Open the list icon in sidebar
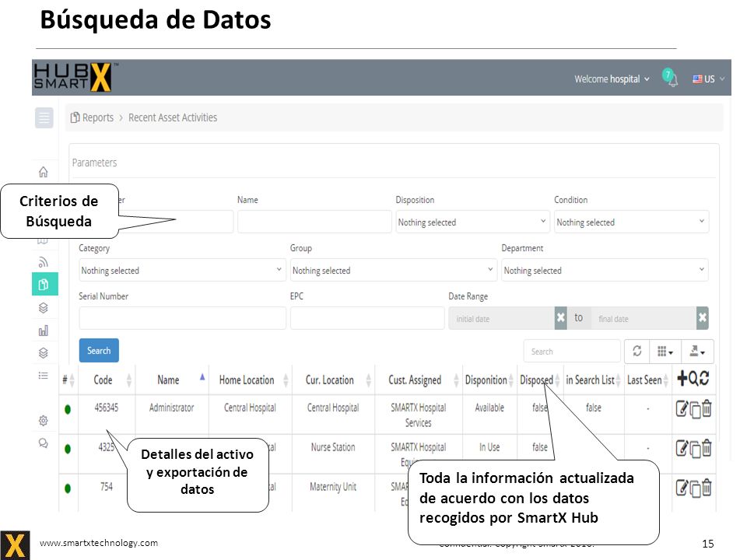 point(44,376)
